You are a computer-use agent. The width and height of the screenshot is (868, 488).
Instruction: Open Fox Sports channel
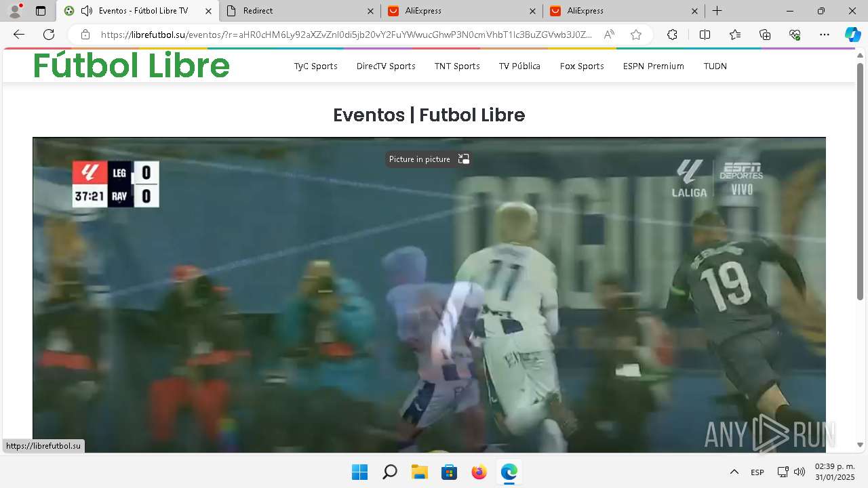582,66
